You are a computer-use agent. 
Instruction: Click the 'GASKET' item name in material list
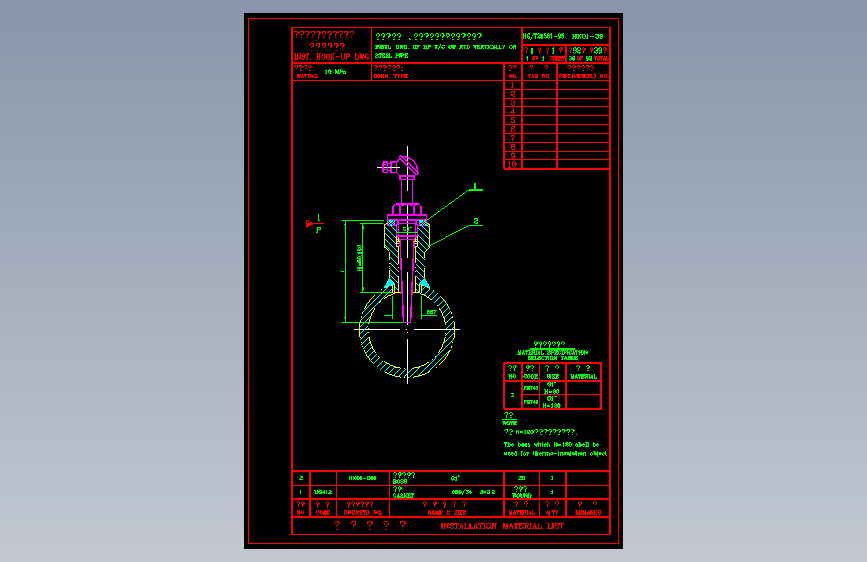[x=403, y=496]
